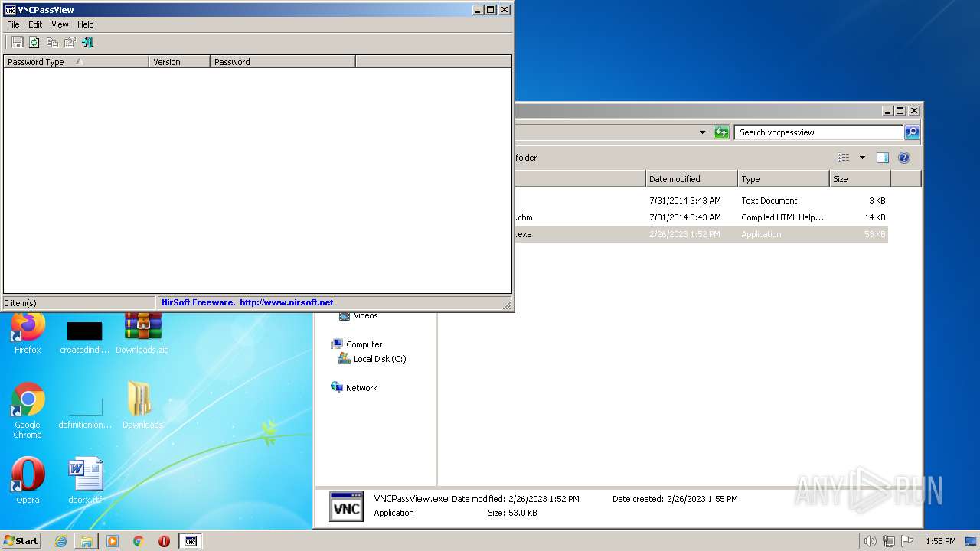Select the definitionlon... desktop file
Viewport: 980px width, 551px height.
click(85, 412)
